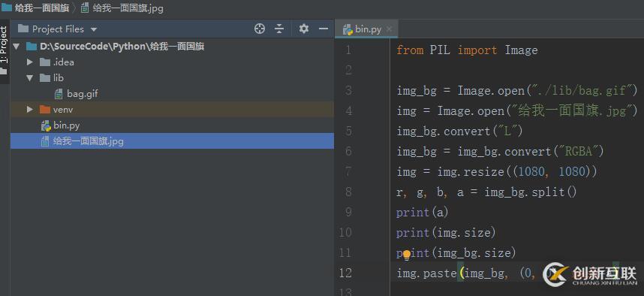Click line number 1 in the gutter
Screen dimensions: 644x296
[348, 50]
